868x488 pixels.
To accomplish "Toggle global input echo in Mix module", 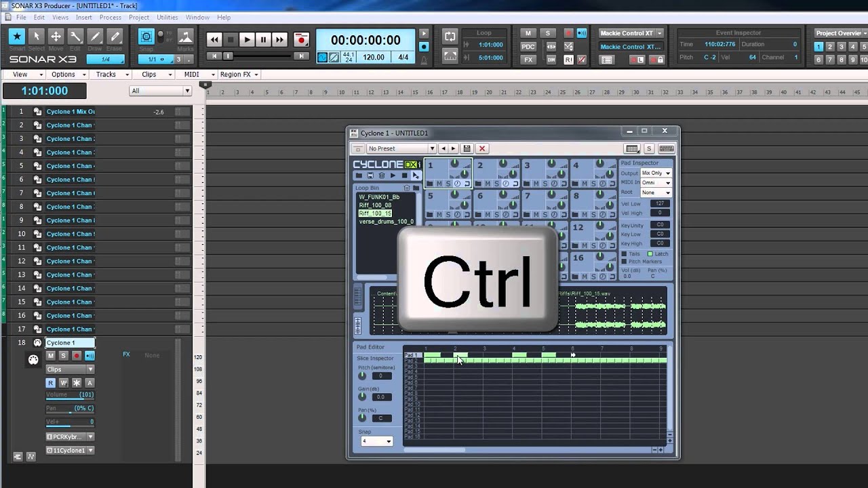I will click(x=581, y=33).
